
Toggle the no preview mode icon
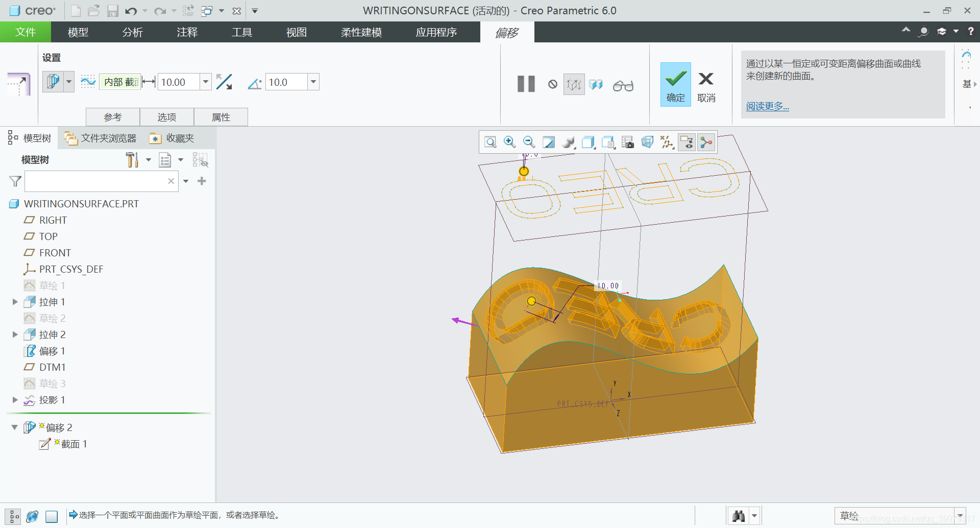pyautogui.click(x=553, y=84)
